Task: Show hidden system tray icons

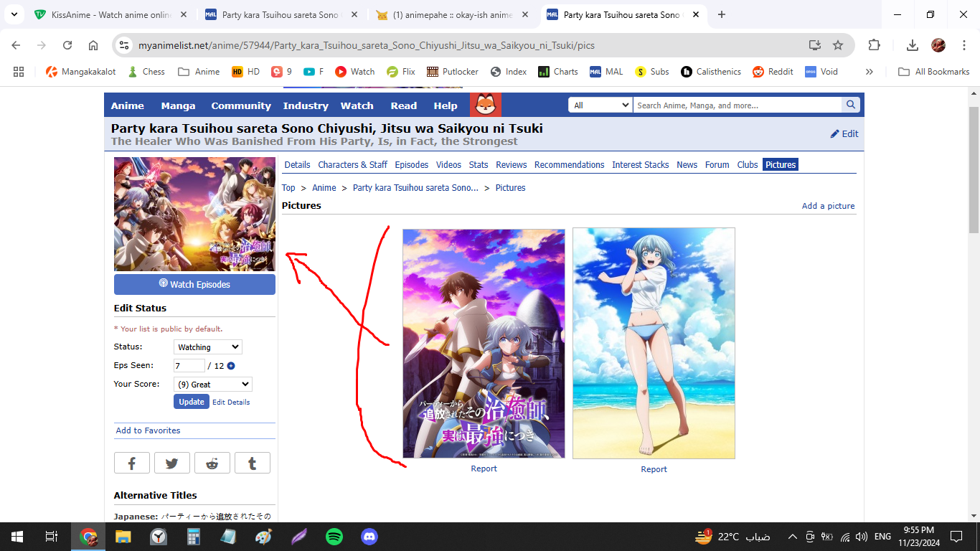Action: [793, 537]
